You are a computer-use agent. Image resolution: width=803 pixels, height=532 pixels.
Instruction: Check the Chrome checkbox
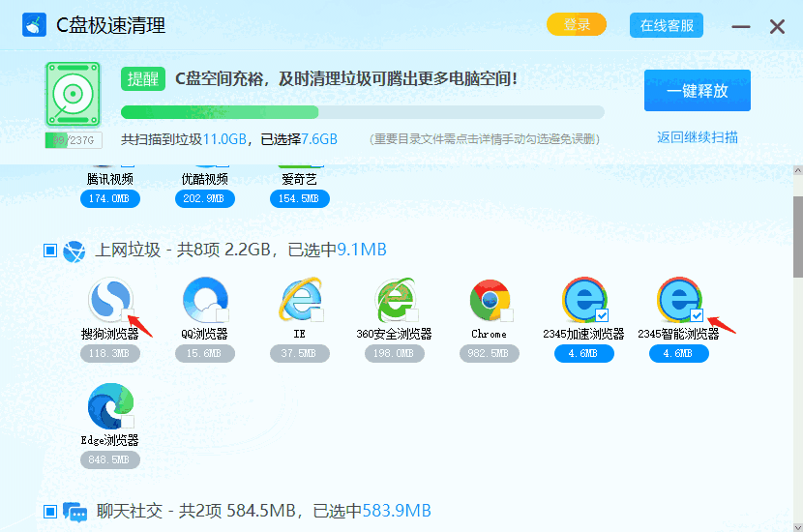507,315
